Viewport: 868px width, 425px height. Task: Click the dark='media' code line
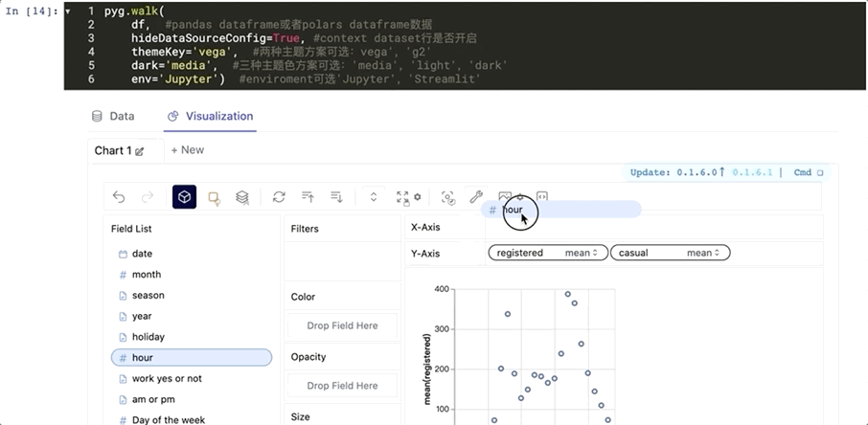coord(319,66)
